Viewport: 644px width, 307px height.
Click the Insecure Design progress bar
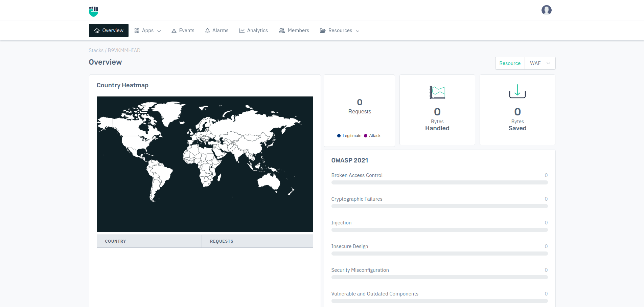click(439, 254)
